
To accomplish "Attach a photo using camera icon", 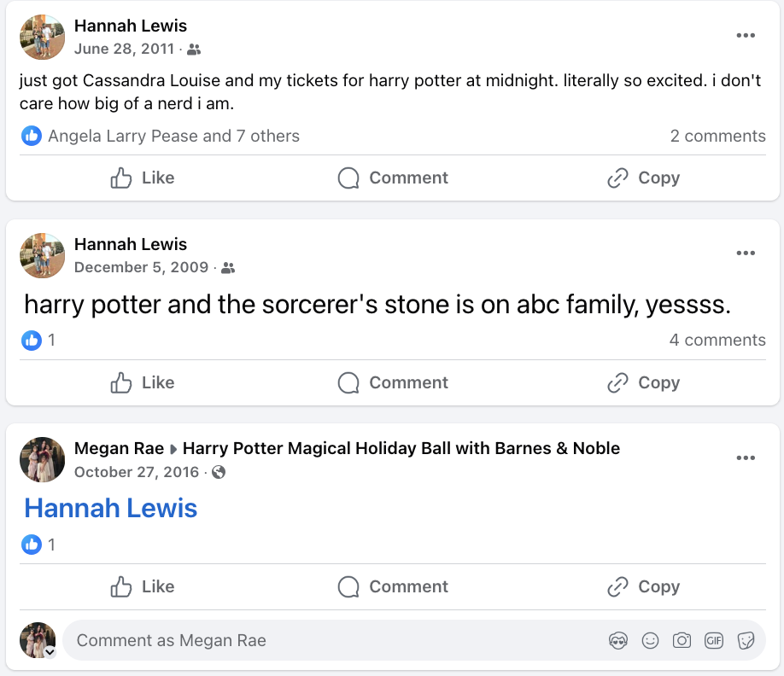I will coord(682,640).
